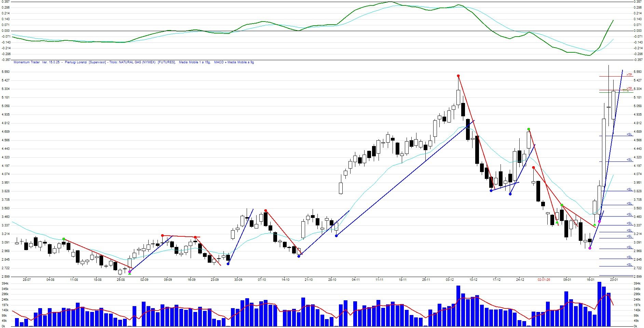644x328 pixels.
Task: Select the magenta dot at the 16-01 low
Action: tap(590, 248)
